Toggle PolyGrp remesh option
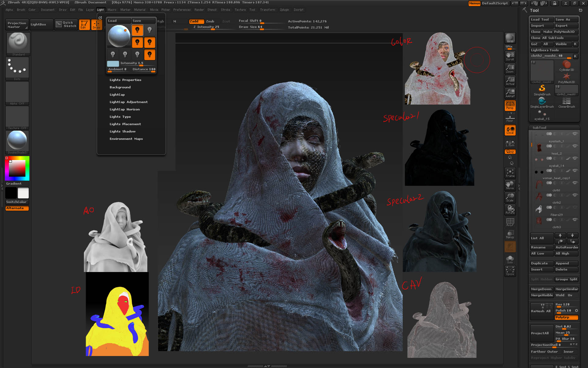Image resolution: width=588 pixels, height=368 pixels. pyautogui.click(x=566, y=317)
